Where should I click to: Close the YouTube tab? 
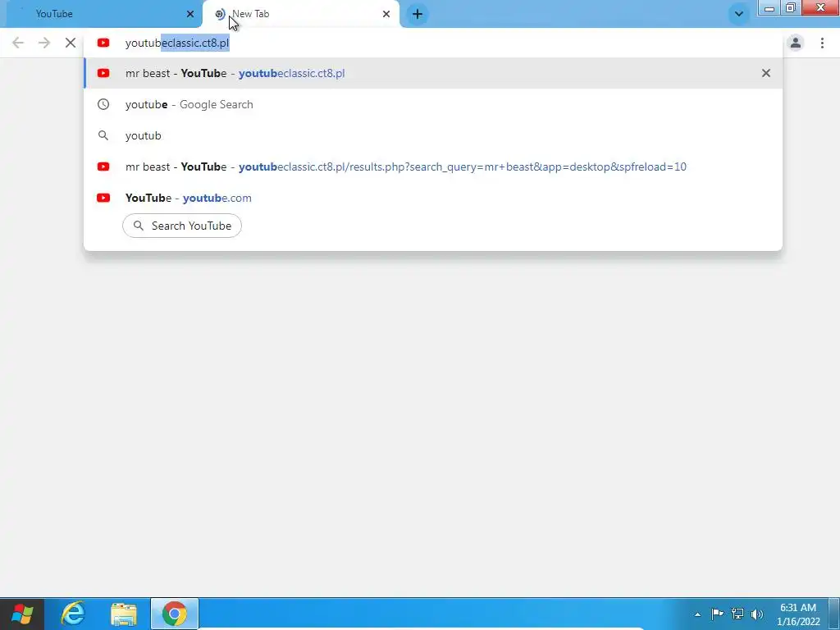pyautogui.click(x=190, y=14)
